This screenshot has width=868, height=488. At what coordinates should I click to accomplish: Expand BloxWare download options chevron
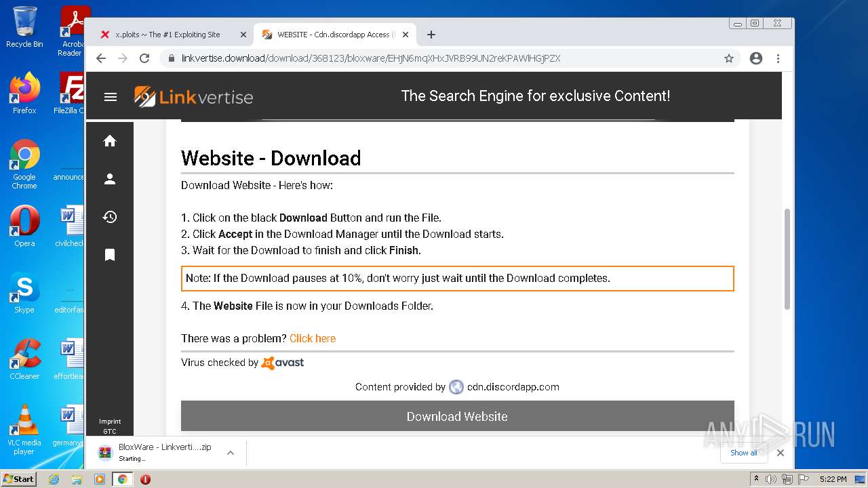click(x=231, y=453)
